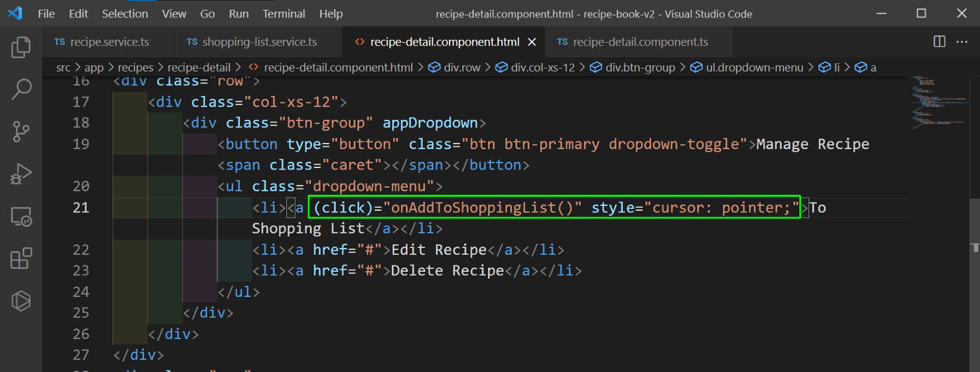Screen dimensions: 980x372
Task: Click line number 24 in gutter
Action: tap(81, 291)
